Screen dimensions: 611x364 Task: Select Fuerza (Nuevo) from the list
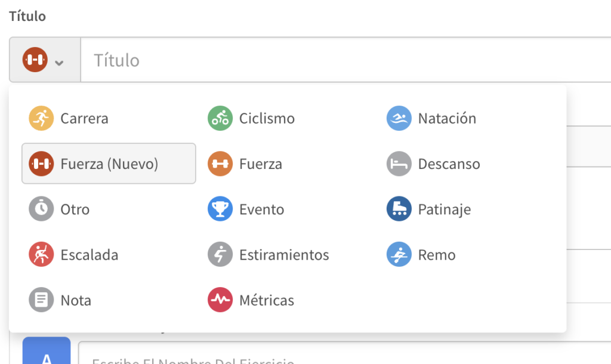click(x=109, y=164)
